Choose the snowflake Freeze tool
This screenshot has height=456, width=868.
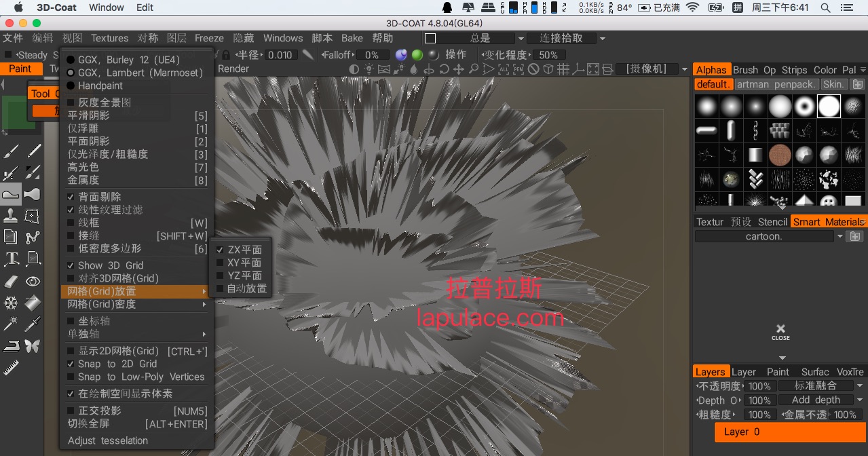tap(11, 303)
